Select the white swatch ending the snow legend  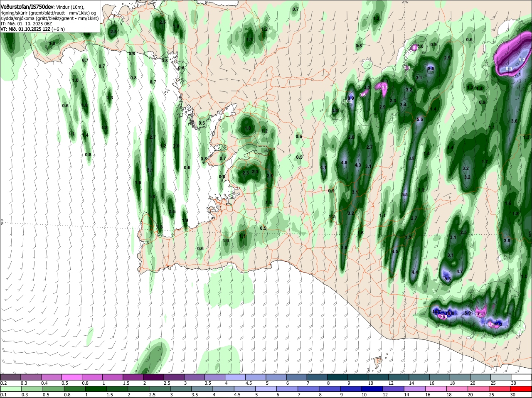pyautogui.click(x=522, y=377)
